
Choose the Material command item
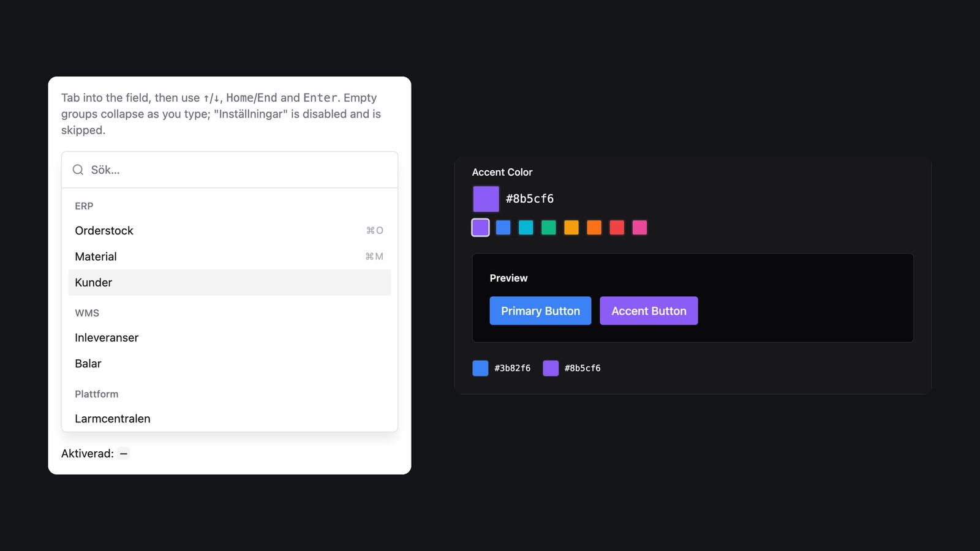coord(230,257)
